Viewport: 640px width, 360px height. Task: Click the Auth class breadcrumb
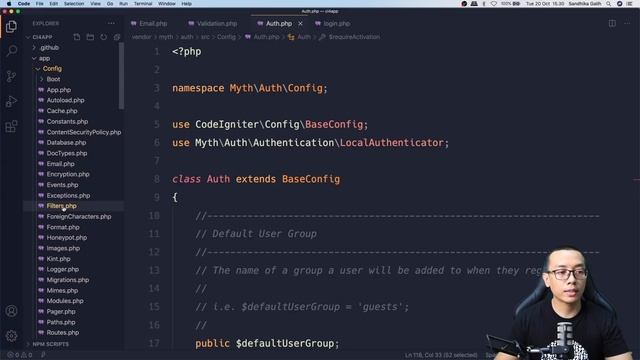click(304, 37)
